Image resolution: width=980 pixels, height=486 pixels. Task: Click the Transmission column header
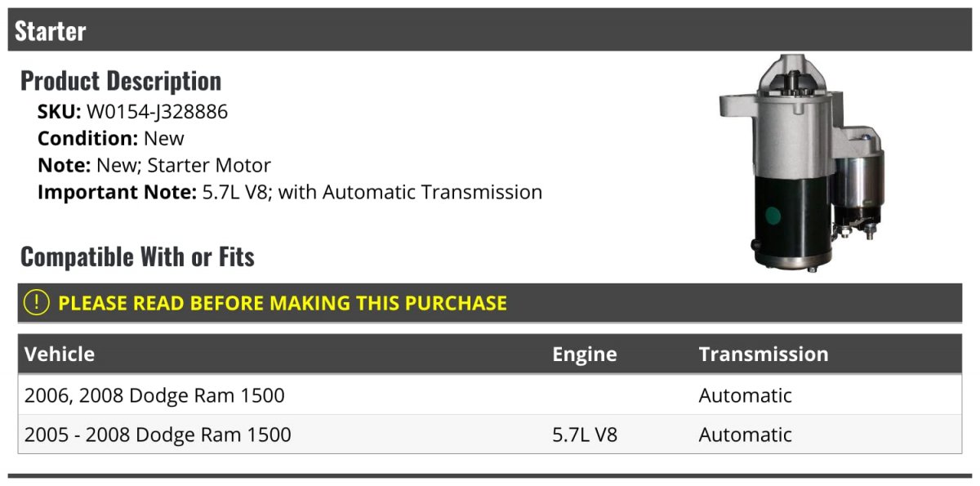(x=764, y=354)
